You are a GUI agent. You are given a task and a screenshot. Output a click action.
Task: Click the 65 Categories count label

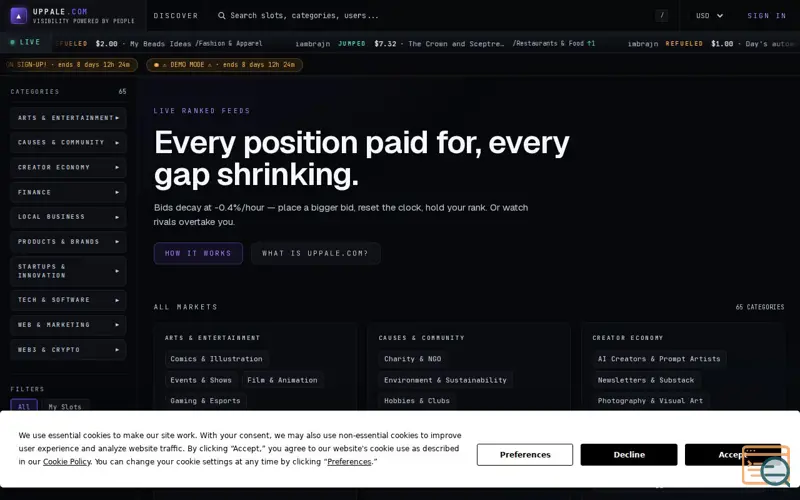760,307
